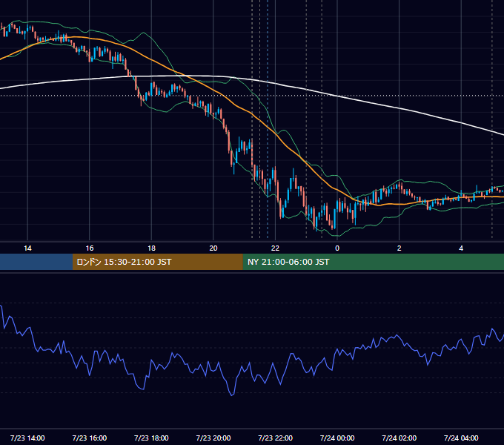The width and height of the screenshot is (504, 445).
Task: Click the 7/24 04:00 date label
Action: (x=461, y=438)
